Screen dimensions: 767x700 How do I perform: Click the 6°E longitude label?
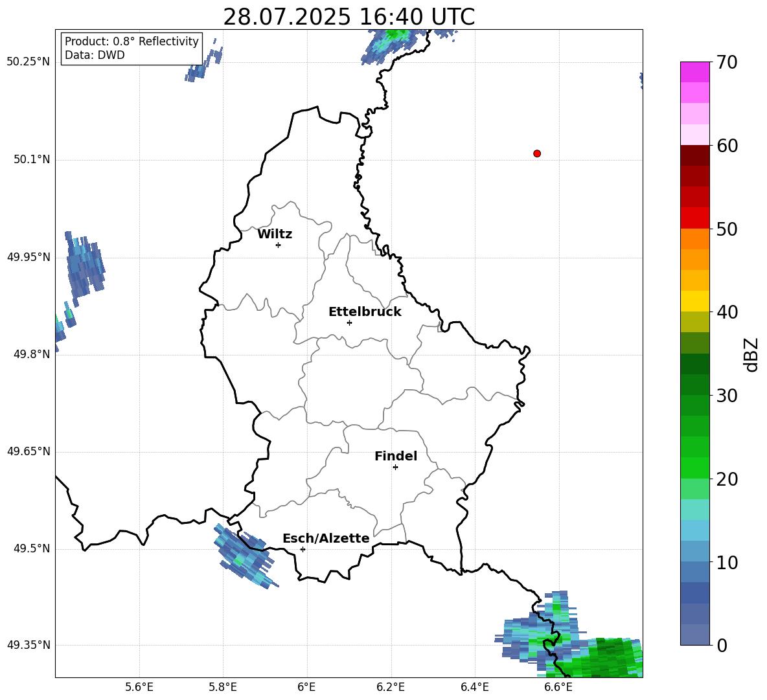point(306,687)
